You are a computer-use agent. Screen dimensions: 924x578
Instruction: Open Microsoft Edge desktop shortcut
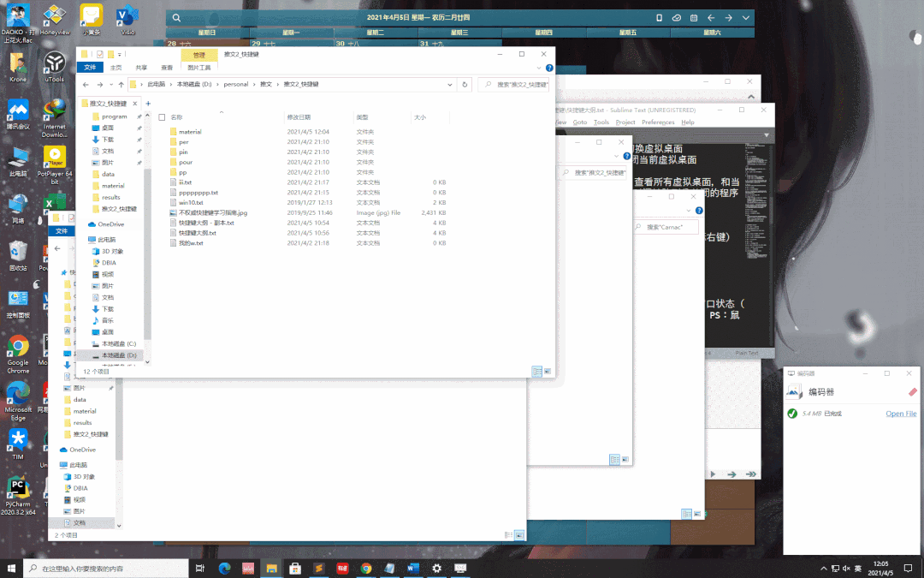[18, 401]
